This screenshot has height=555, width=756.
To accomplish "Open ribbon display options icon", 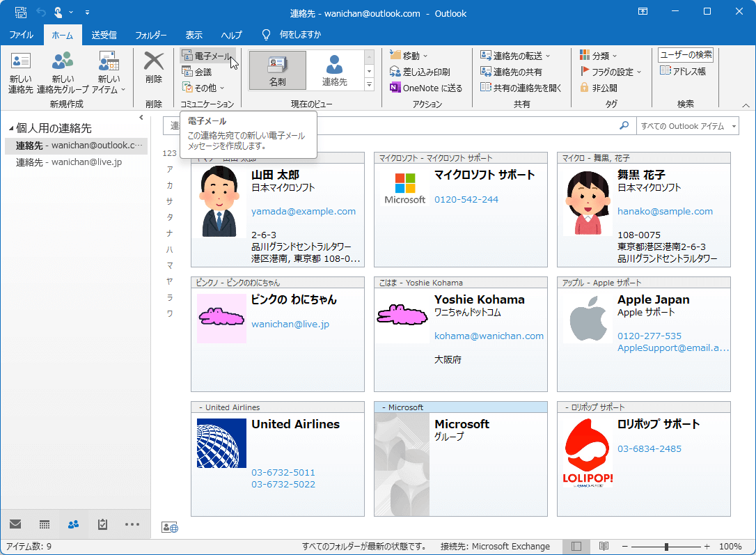I will [643, 12].
